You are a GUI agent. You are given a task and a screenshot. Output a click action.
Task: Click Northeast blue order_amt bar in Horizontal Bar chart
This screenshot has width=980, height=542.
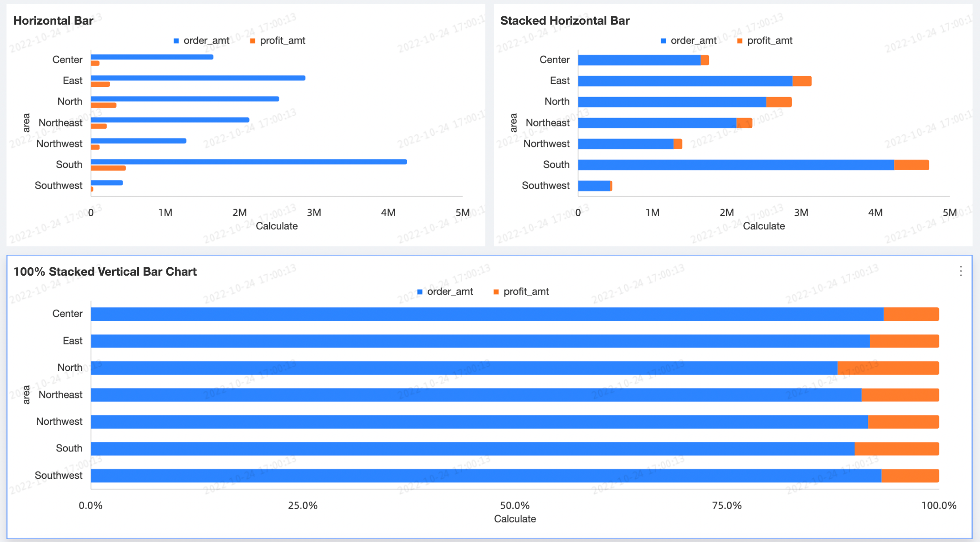point(170,120)
